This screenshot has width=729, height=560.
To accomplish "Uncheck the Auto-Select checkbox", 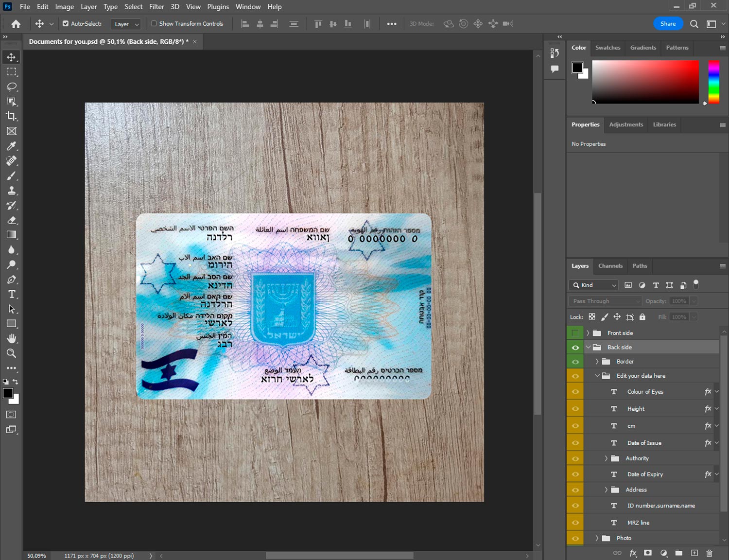I will coord(66,23).
